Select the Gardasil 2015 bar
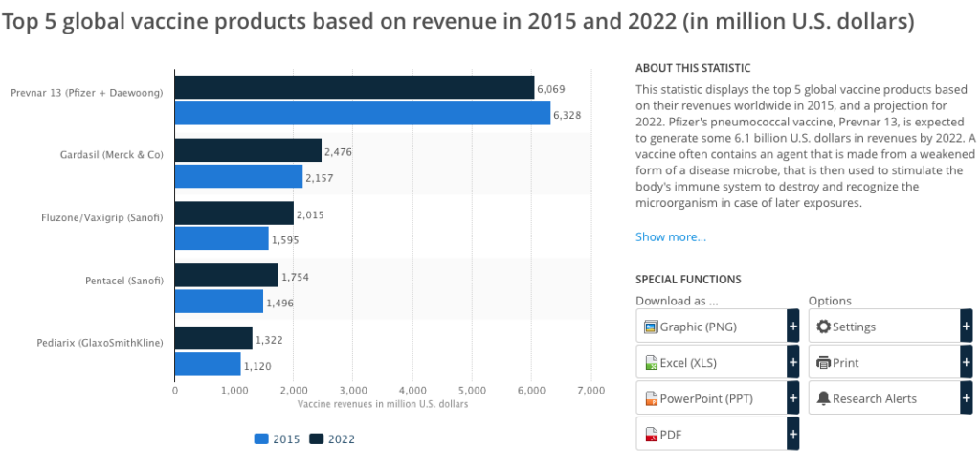This screenshot has height=473, width=980. click(x=238, y=176)
